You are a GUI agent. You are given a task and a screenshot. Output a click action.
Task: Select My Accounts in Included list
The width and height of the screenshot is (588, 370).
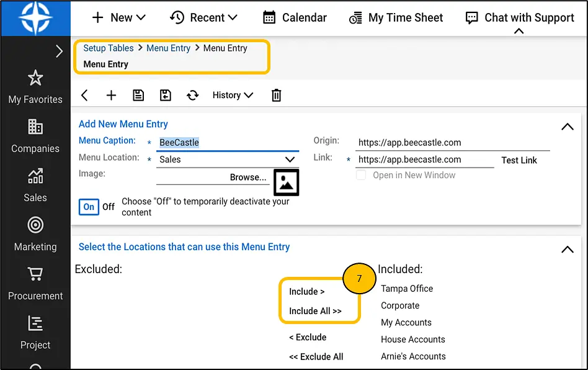(x=406, y=322)
